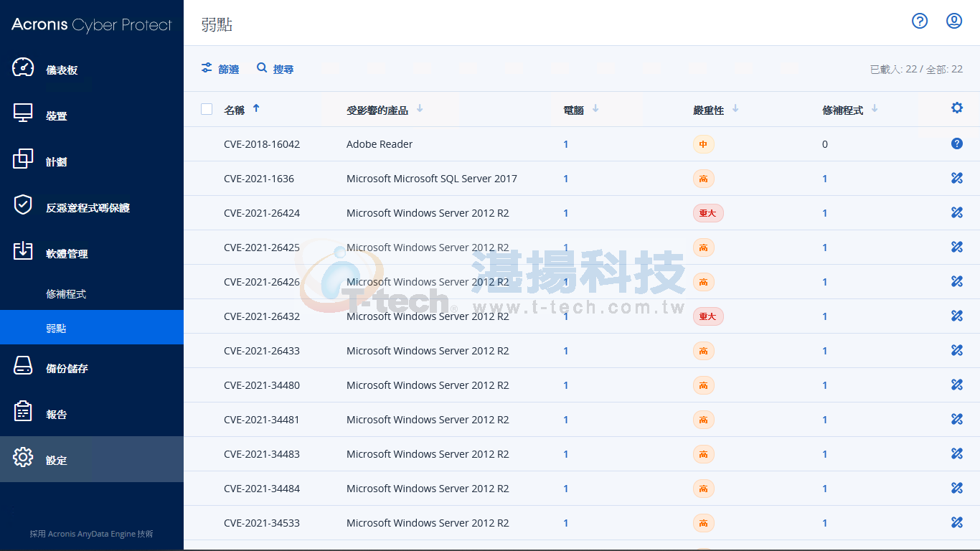The image size is (980, 551).
Task: Click the patch icon for CVE-2021-26425 row
Action: (957, 248)
